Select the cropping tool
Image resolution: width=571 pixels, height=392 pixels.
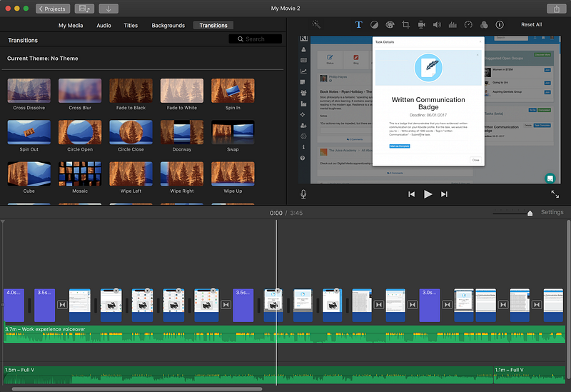tap(406, 25)
